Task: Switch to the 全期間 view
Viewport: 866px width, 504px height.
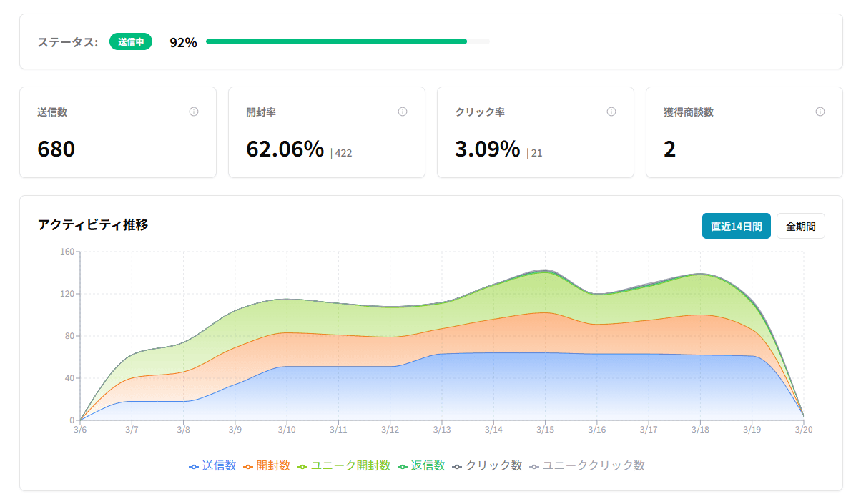Action: 801,226
